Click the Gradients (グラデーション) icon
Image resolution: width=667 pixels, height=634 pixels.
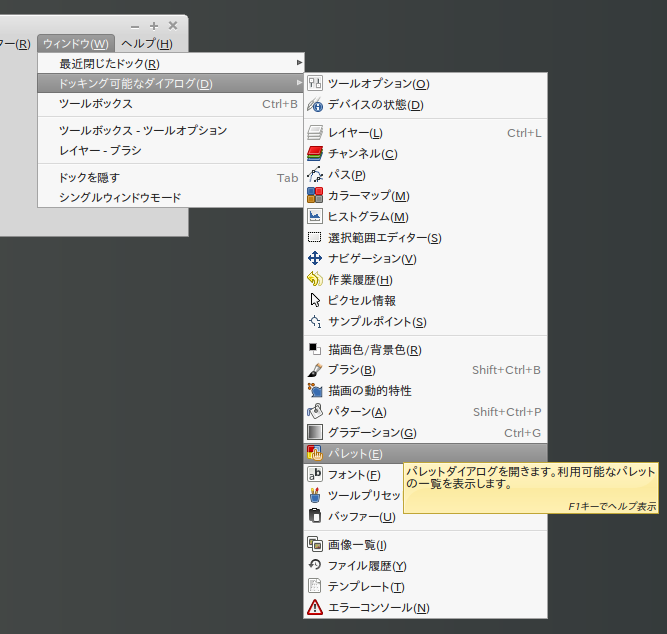coord(315,432)
